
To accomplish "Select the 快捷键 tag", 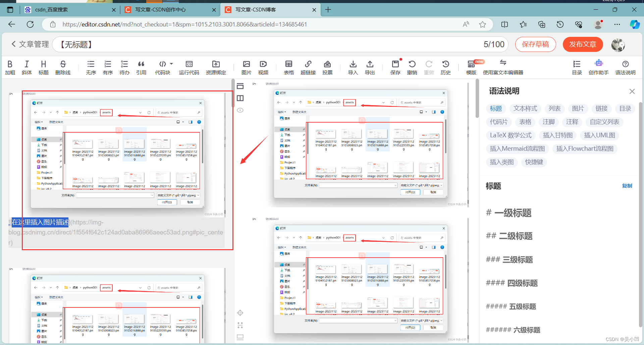I will (534, 162).
